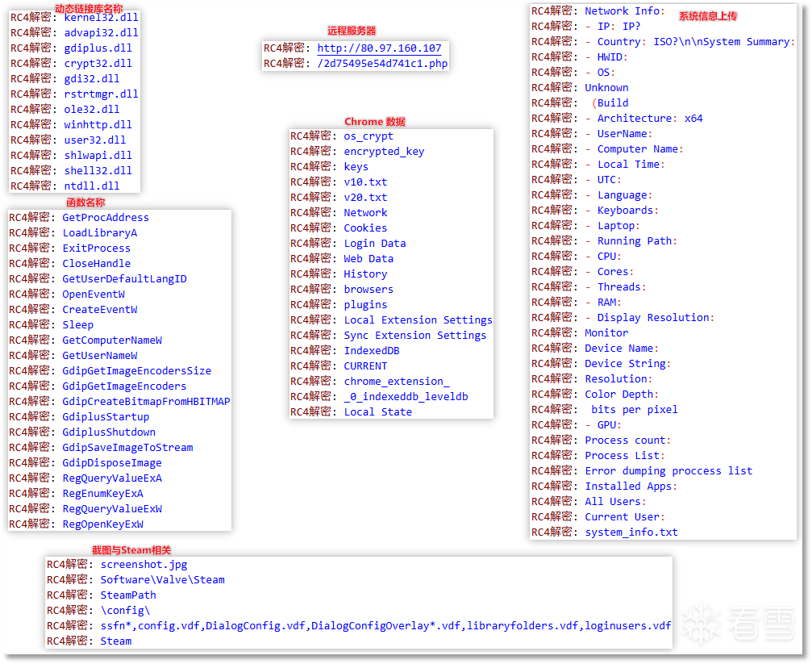Select the Local State entry

(x=377, y=412)
